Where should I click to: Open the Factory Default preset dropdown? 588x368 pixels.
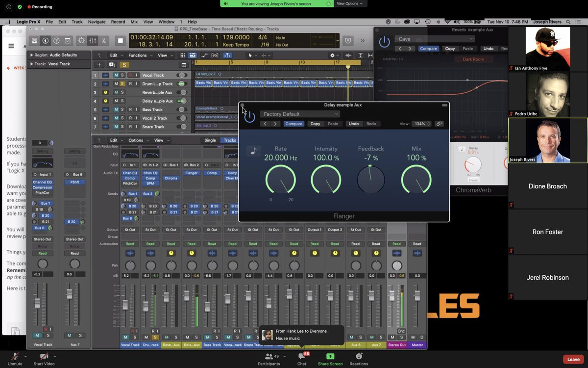click(300, 114)
